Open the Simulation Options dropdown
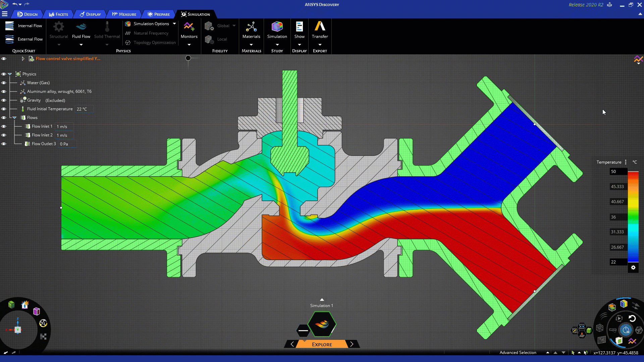Screen dimensions: 644x362 174,23
